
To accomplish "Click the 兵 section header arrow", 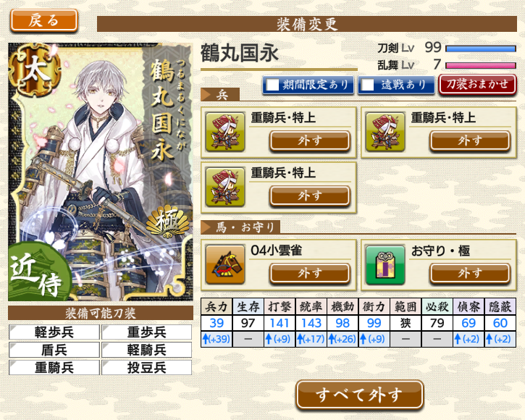I will pyautogui.click(x=205, y=94).
